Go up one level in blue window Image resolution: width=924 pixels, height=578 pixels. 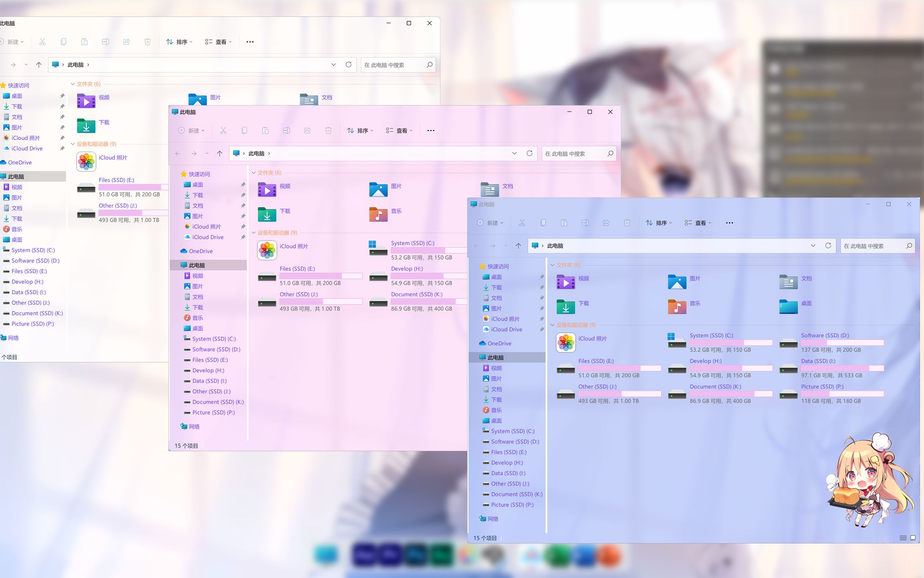(519, 246)
